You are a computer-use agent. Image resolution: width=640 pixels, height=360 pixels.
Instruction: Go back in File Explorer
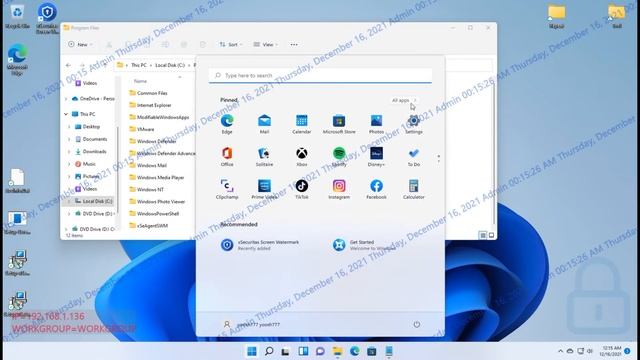point(68,65)
